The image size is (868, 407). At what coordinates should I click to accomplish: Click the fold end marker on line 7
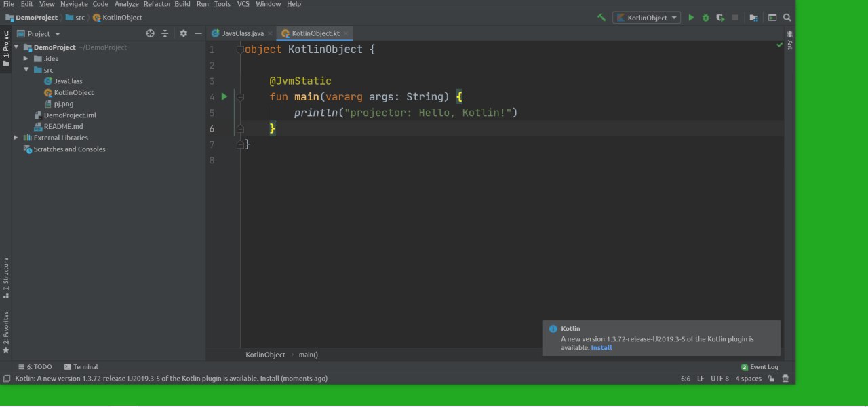click(240, 144)
